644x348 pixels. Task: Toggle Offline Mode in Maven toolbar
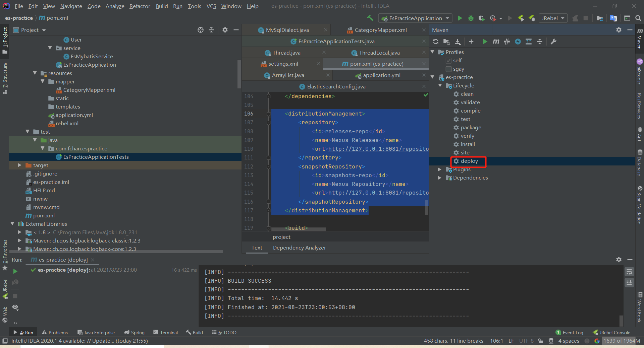tap(507, 42)
